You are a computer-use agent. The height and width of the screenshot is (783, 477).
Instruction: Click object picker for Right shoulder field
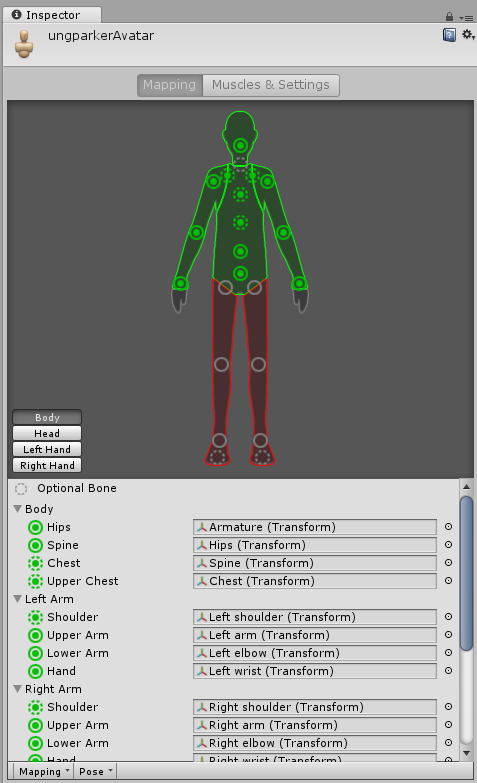tap(449, 706)
